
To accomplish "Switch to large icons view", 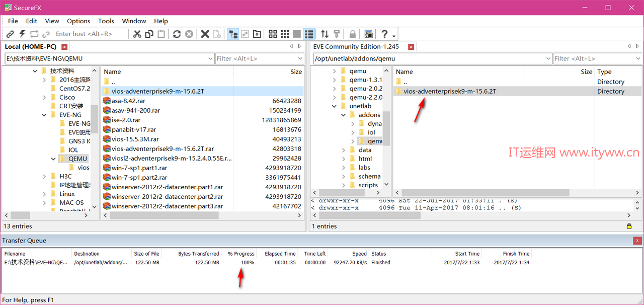I will [273, 34].
